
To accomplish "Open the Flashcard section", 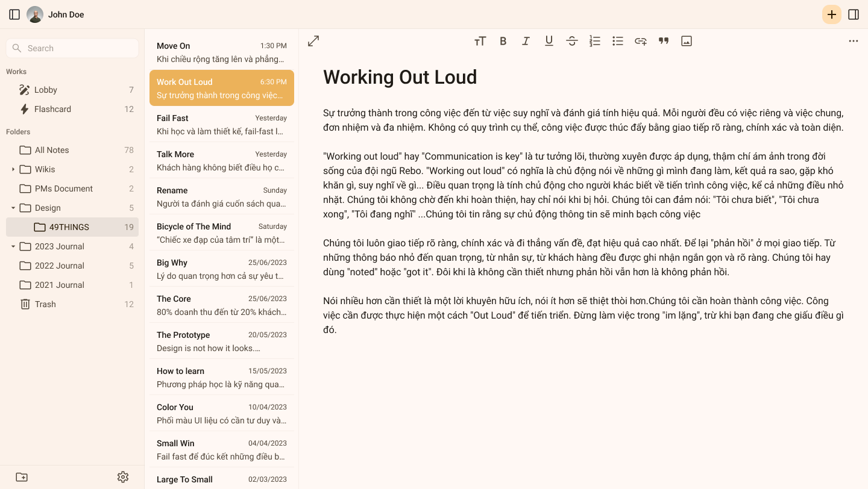I will click(x=52, y=109).
